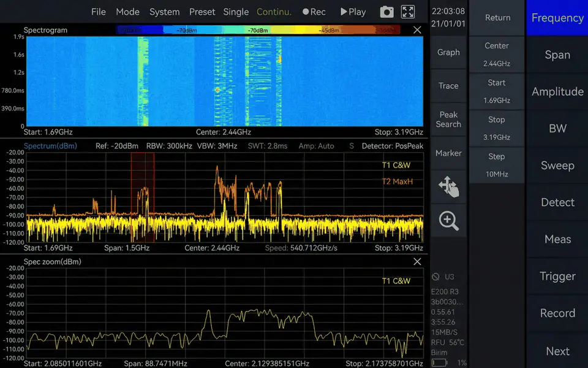Click Stop: 2.173758701GHz in Spec zoom
This screenshot has height=368, width=588.
385,364
